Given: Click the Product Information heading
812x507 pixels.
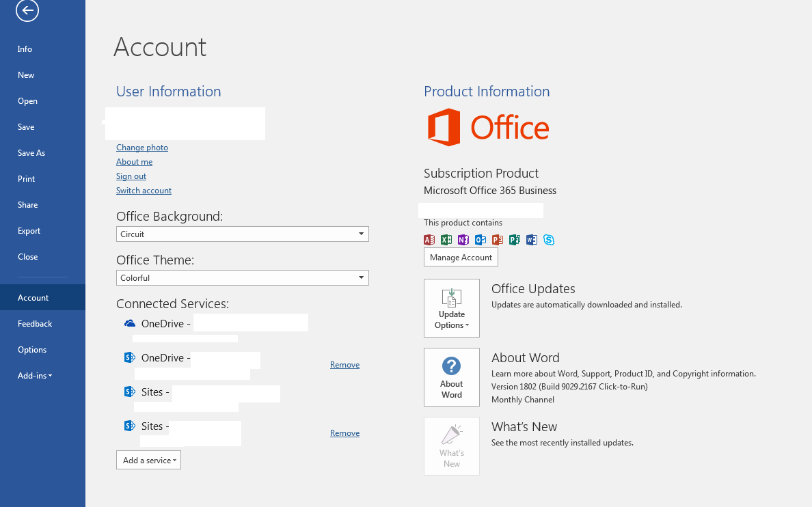Looking at the screenshot, I should pos(487,91).
